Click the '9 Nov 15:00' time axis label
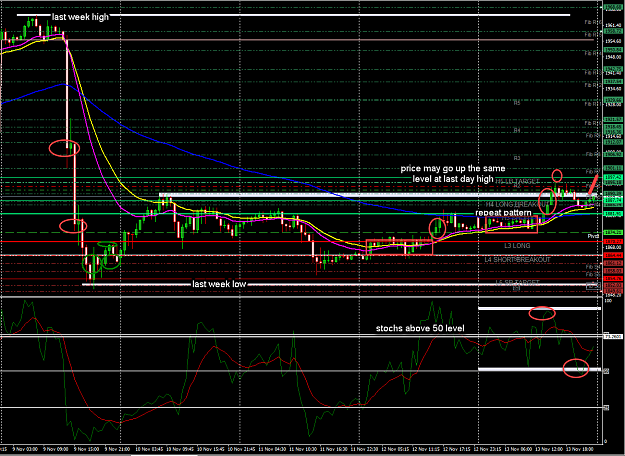Screen dimensions: 625x456 coord(88,449)
